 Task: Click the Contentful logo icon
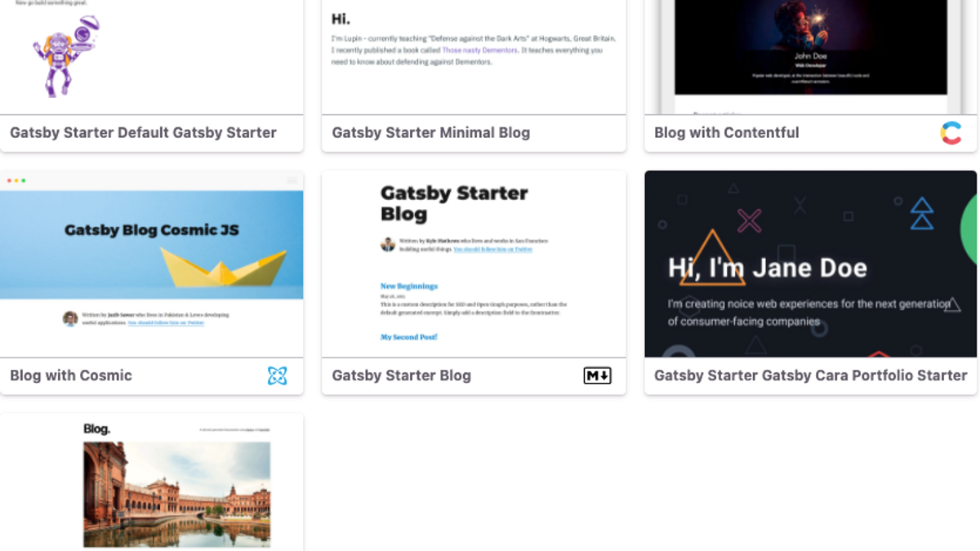pyautogui.click(x=951, y=133)
